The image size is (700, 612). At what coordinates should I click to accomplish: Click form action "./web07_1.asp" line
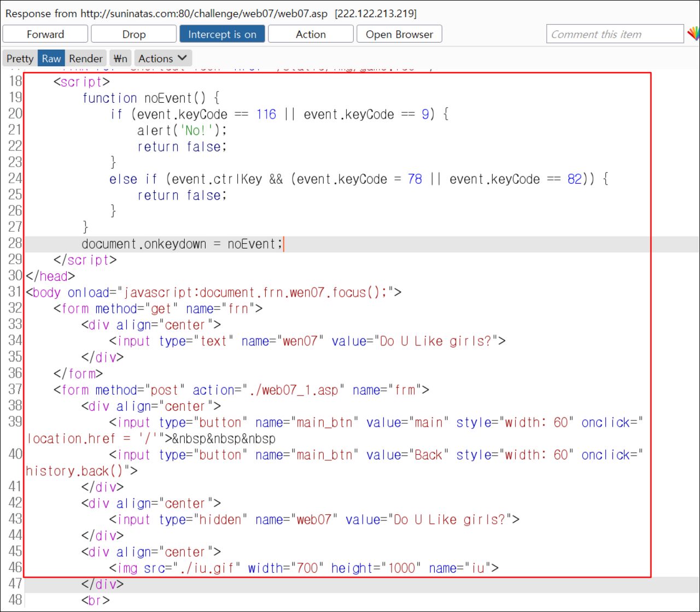tap(242, 390)
